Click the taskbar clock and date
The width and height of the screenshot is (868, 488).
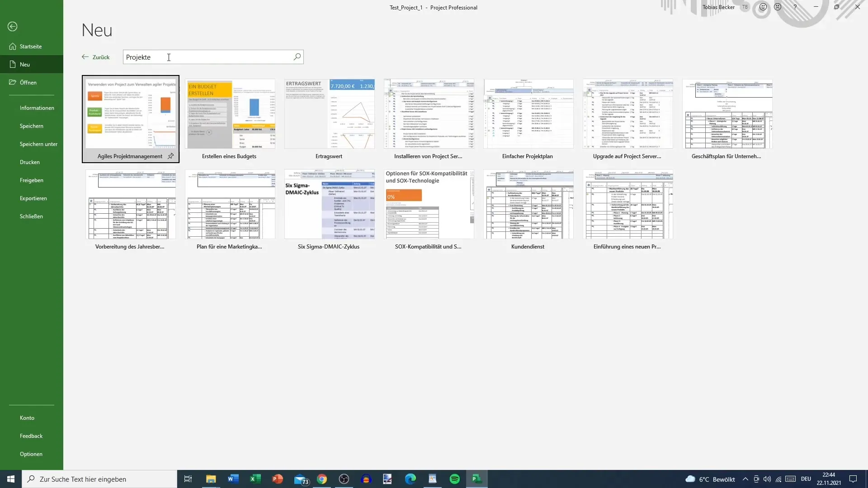pyautogui.click(x=829, y=479)
